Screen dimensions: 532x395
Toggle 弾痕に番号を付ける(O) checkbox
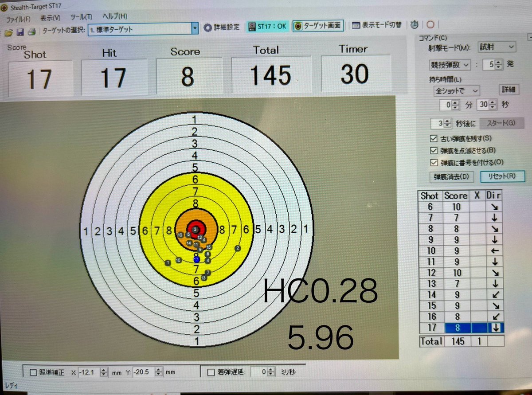tap(433, 163)
